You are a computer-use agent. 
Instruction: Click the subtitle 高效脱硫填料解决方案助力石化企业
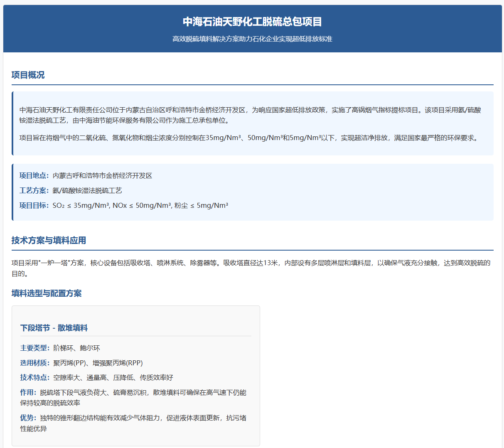click(x=252, y=39)
